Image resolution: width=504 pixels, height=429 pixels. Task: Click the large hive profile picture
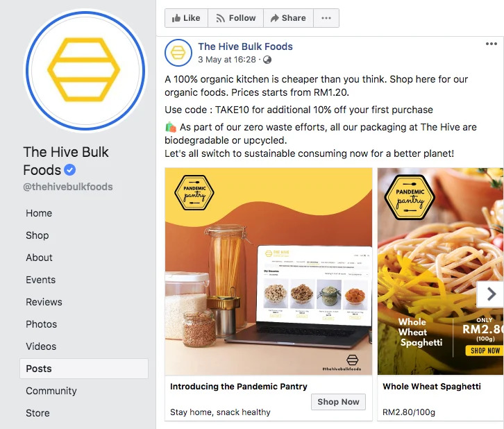[85, 70]
